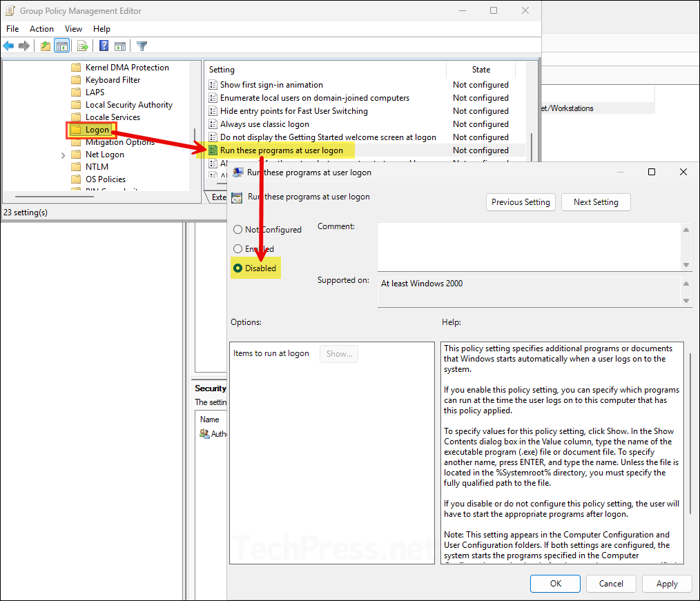
Task: Click the Back navigation arrow
Action: click(9, 46)
